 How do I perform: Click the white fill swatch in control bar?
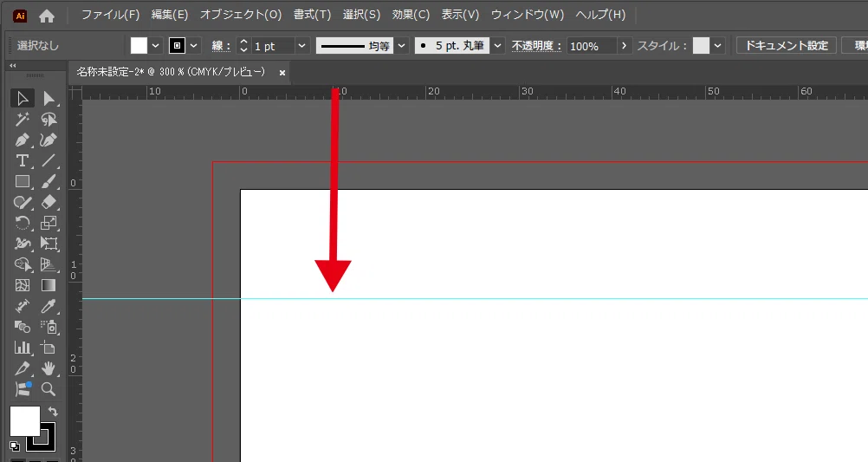click(x=139, y=46)
